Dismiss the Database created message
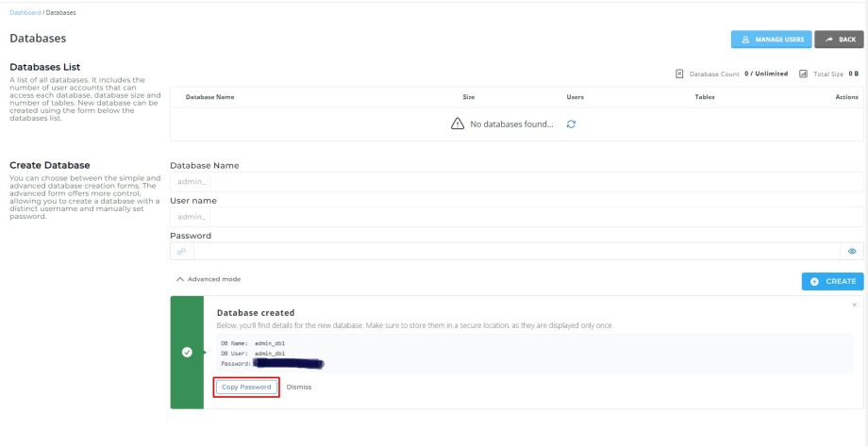The image size is (868, 446). [x=299, y=387]
